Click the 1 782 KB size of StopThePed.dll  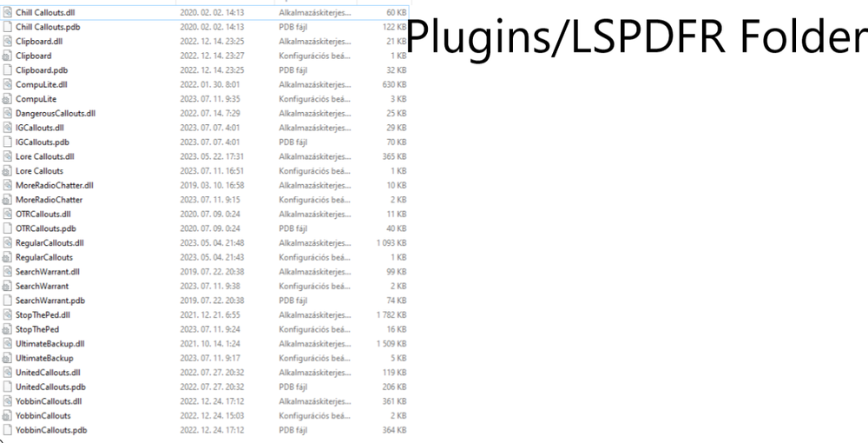391,314
